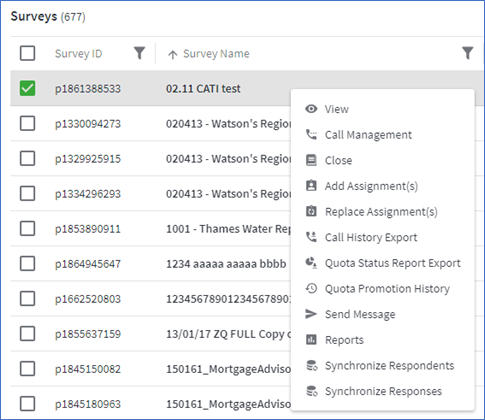Check the Thames Water survey p1853890911
The image size is (485, 420).
27,229
